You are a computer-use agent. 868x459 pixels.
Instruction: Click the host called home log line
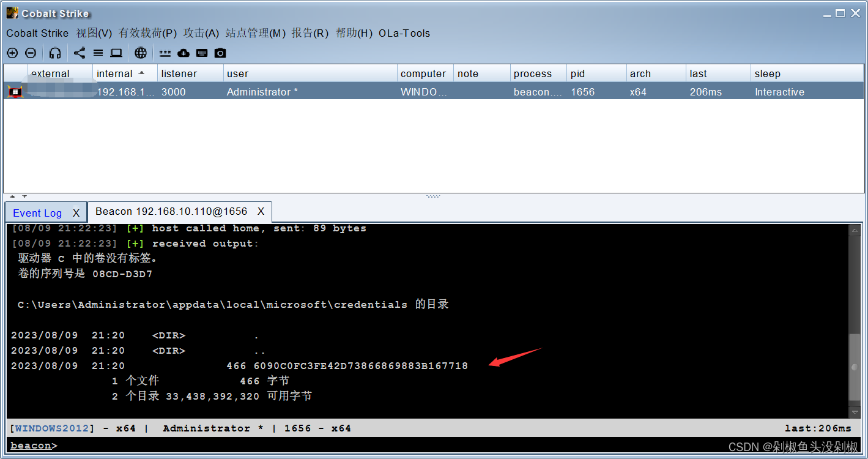(188, 228)
